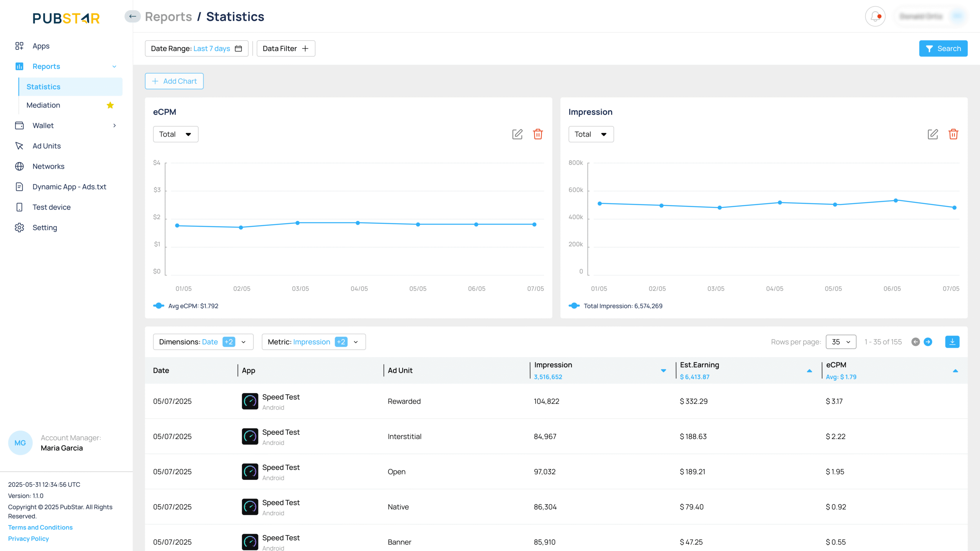Viewport: 980px width, 551px height.
Task: Click the 04/05 Impression data point
Action: (x=780, y=202)
